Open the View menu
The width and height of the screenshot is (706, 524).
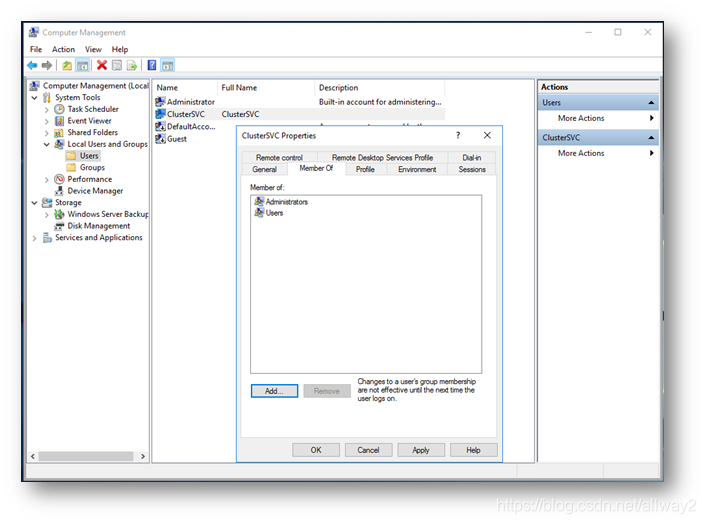tap(93, 49)
